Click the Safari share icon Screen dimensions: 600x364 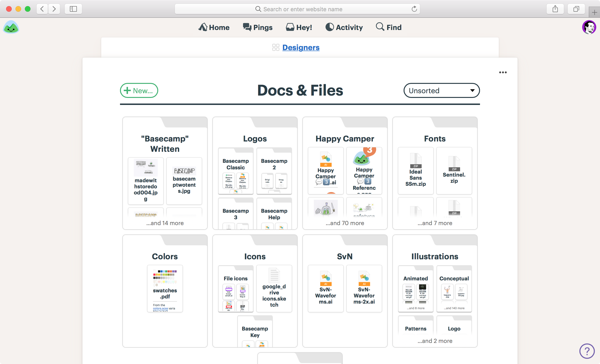(x=555, y=9)
